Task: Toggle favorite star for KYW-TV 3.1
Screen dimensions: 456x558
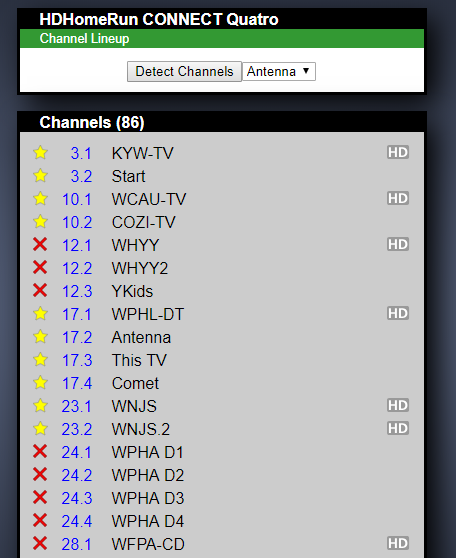Action: (x=40, y=153)
